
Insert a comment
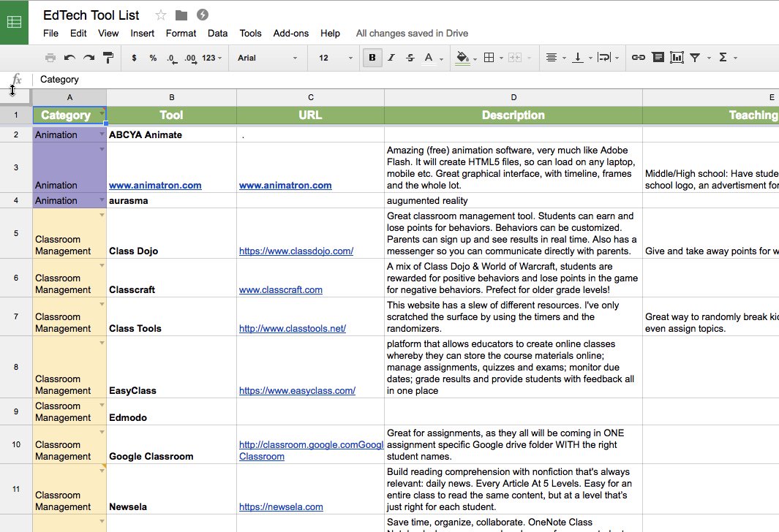click(658, 58)
